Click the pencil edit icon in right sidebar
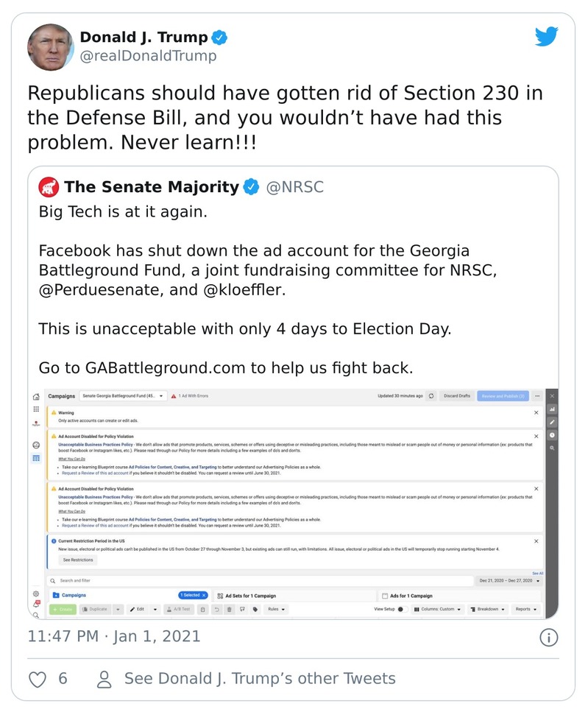 [552, 422]
